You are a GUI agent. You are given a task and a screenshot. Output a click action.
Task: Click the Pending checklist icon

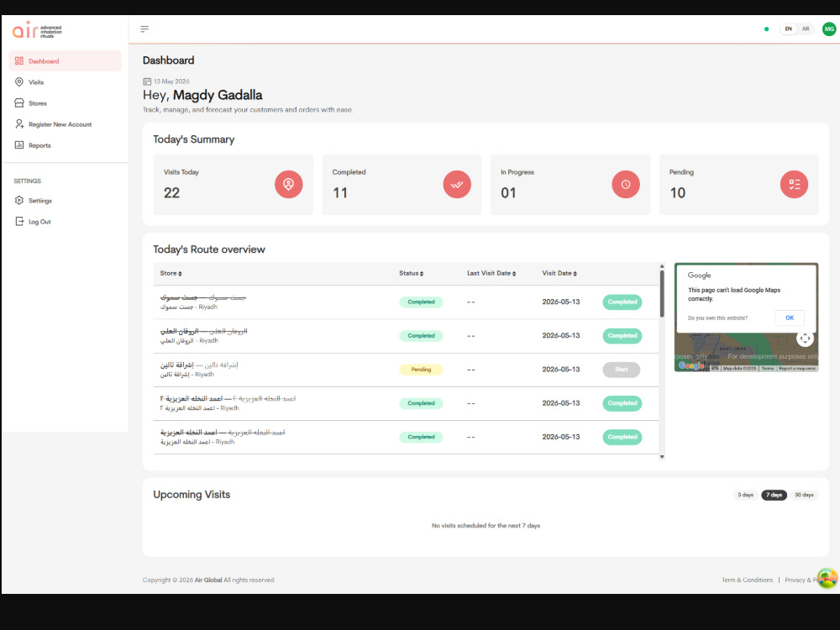794,184
